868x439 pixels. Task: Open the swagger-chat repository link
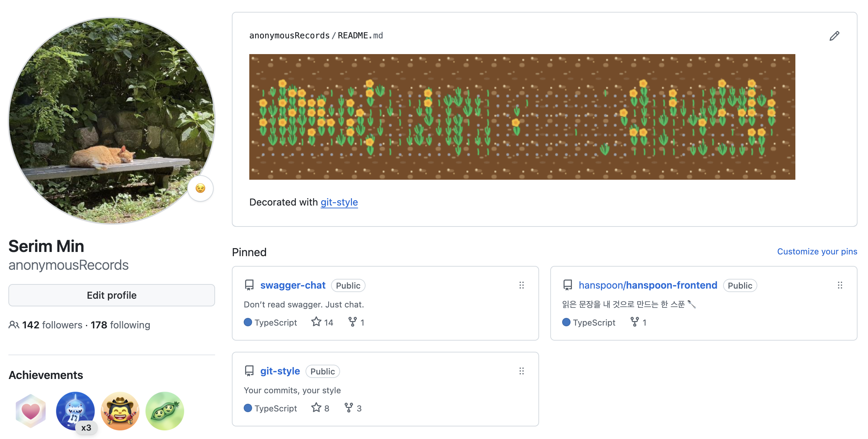pyautogui.click(x=293, y=285)
